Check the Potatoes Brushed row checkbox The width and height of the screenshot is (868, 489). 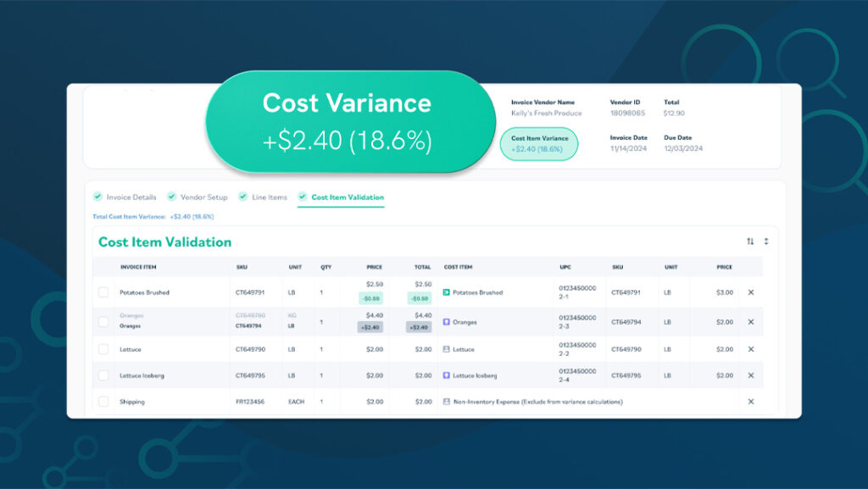point(103,292)
